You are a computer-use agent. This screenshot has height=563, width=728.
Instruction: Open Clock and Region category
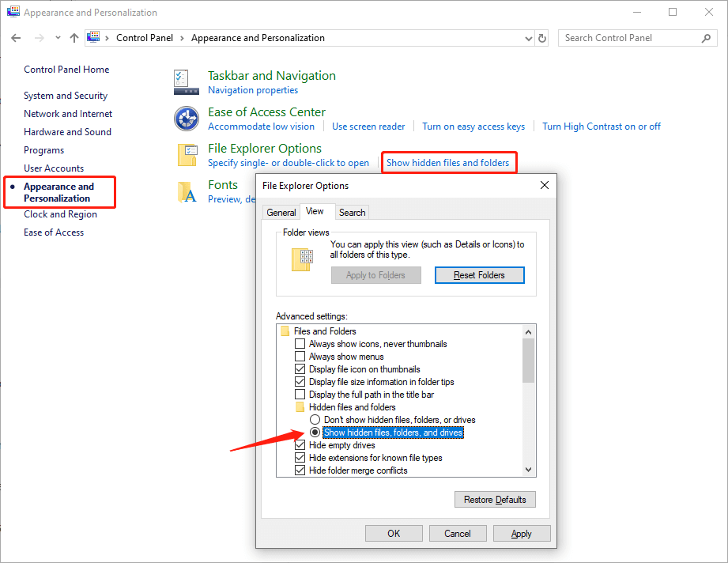coord(60,214)
